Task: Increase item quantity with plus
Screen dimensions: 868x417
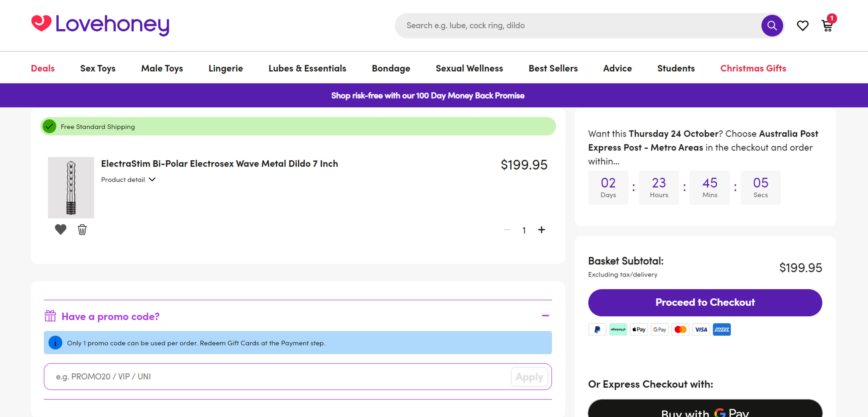Action: [x=542, y=230]
